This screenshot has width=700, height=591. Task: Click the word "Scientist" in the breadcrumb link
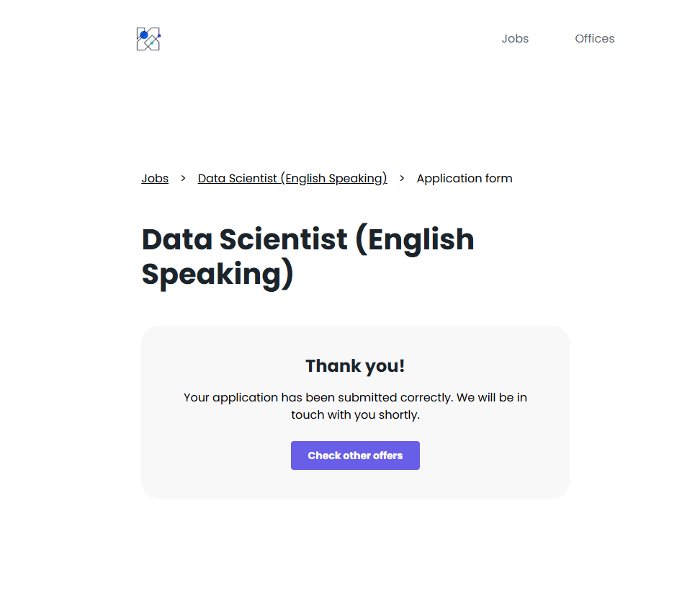point(253,179)
